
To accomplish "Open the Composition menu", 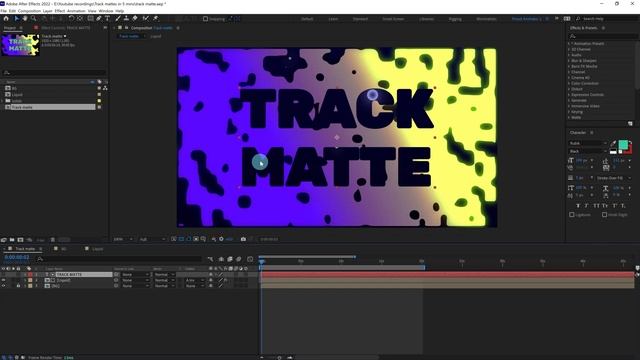I will pyautogui.click(x=29, y=11).
